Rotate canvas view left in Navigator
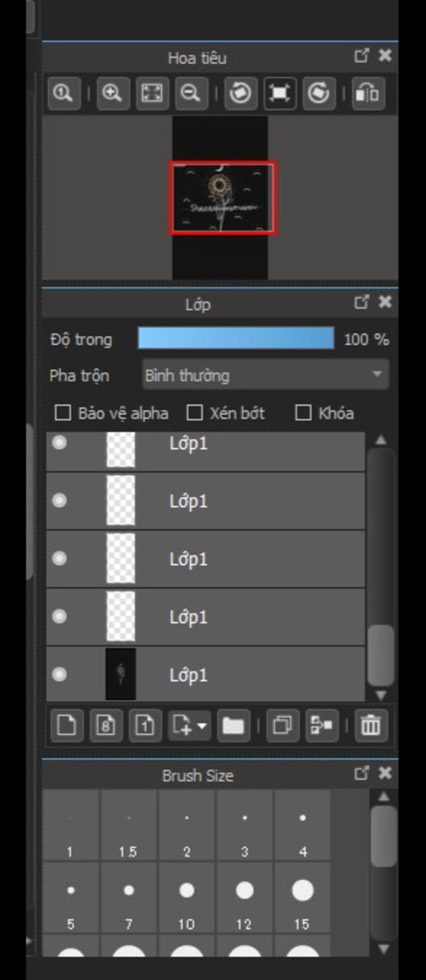The width and height of the screenshot is (426, 980). pyautogui.click(x=240, y=93)
